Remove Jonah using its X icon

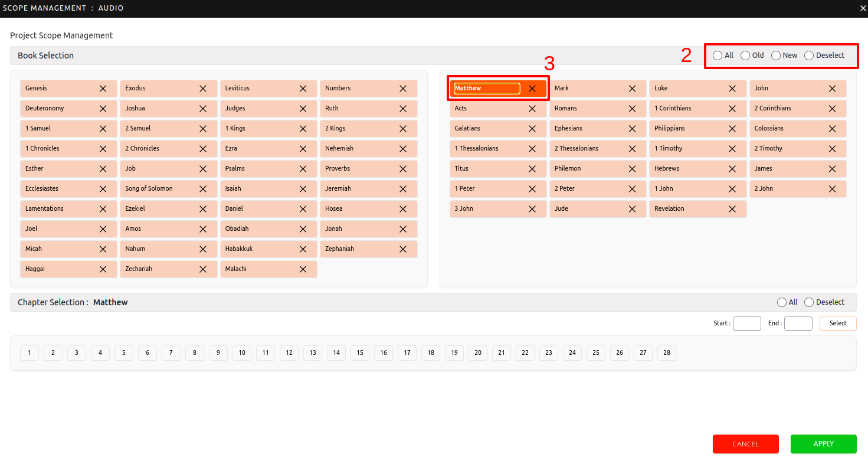(x=403, y=229)
